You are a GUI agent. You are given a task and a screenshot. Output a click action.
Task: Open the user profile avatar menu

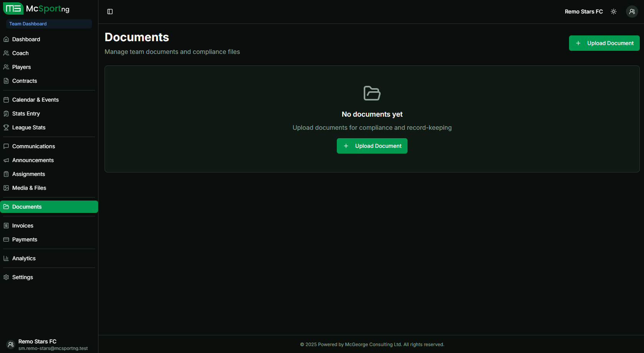(x=632, y=12)
